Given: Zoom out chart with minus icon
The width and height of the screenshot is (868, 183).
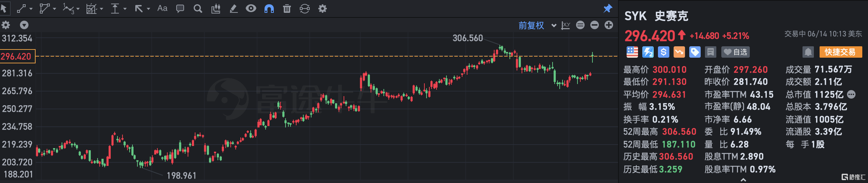Looking at the screenshot, I should click(x=595, y=25).
